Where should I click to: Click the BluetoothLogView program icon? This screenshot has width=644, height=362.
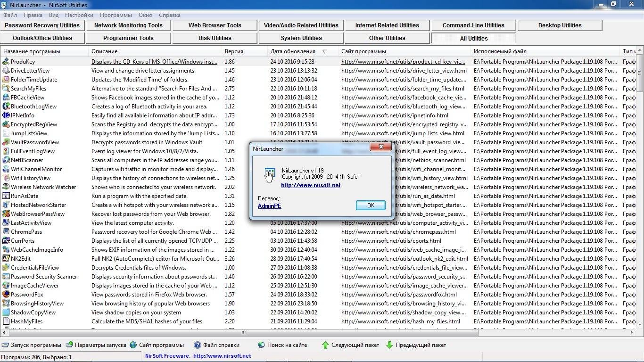6,107
